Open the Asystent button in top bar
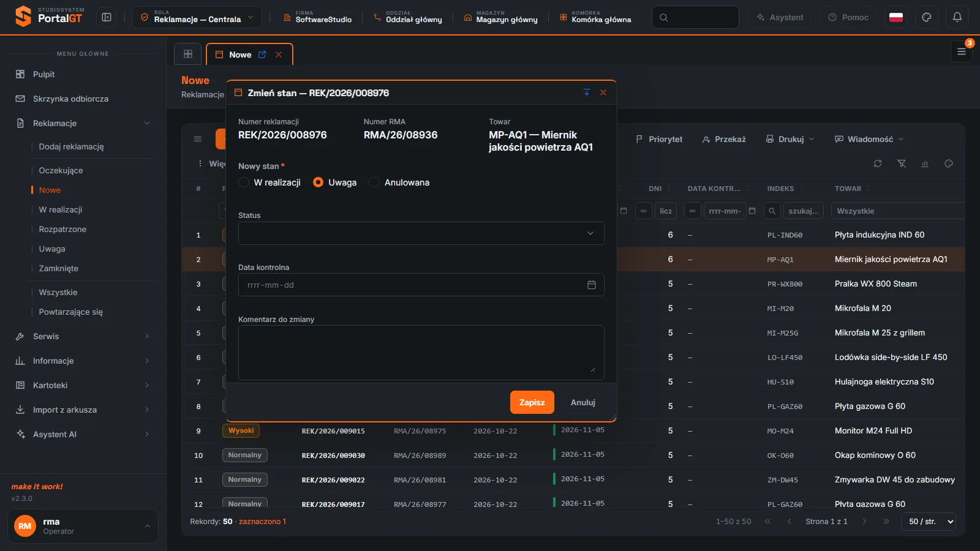 pyautogui.click(x=780, y=17)
